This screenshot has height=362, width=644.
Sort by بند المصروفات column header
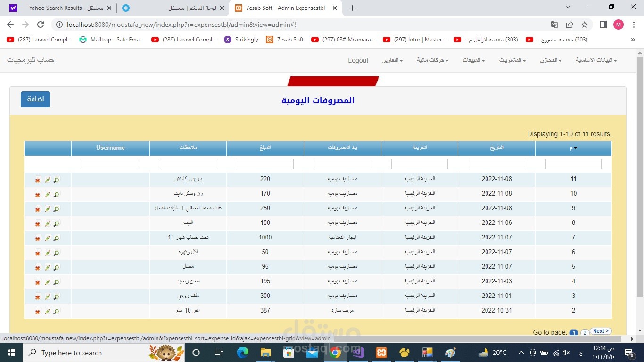[342, 148]
